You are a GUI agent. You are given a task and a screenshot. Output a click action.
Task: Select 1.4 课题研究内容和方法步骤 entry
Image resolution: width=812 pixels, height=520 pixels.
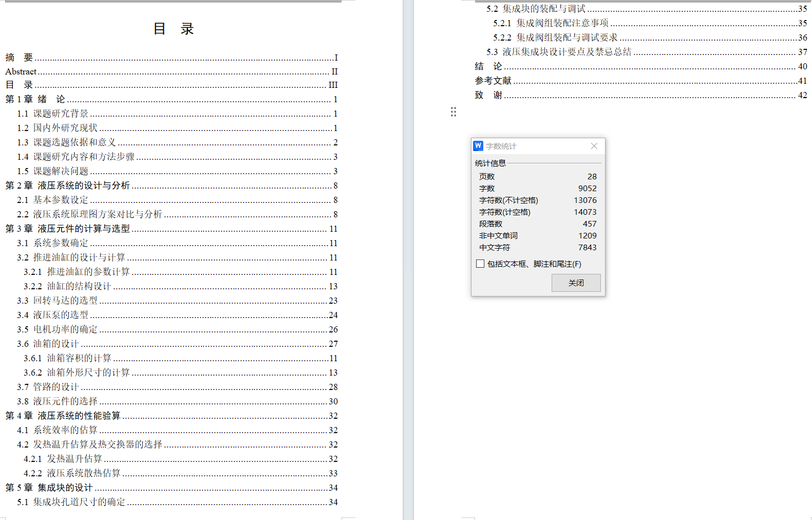pos(177,157)
